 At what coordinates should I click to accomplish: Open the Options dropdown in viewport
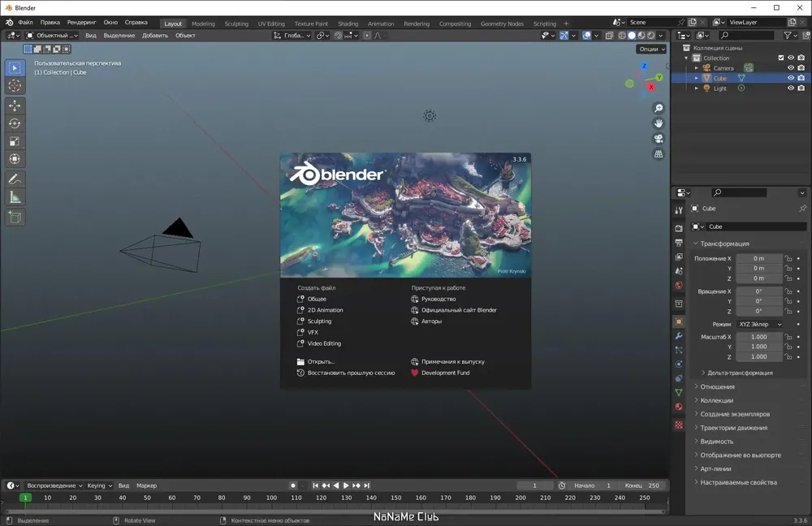click(x=651, y=50)
